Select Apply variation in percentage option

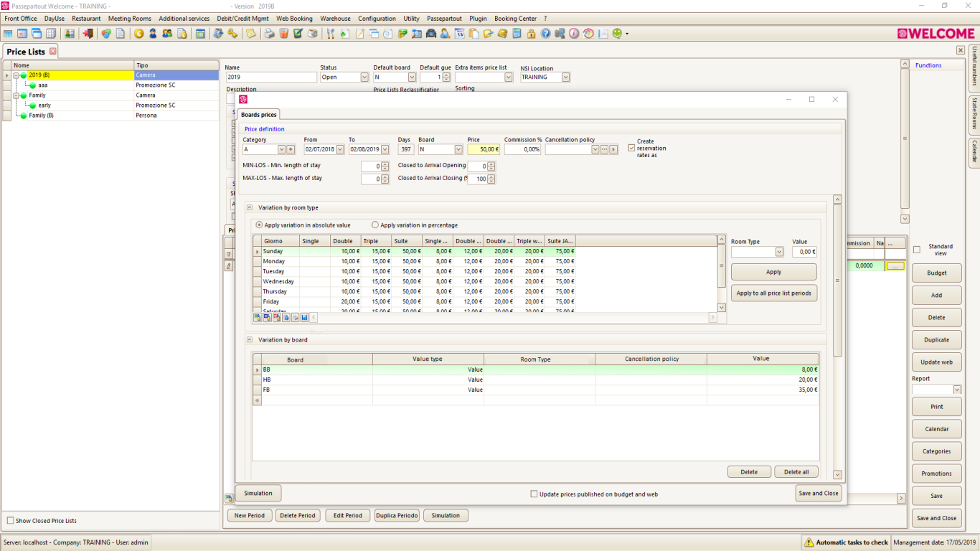375,225
